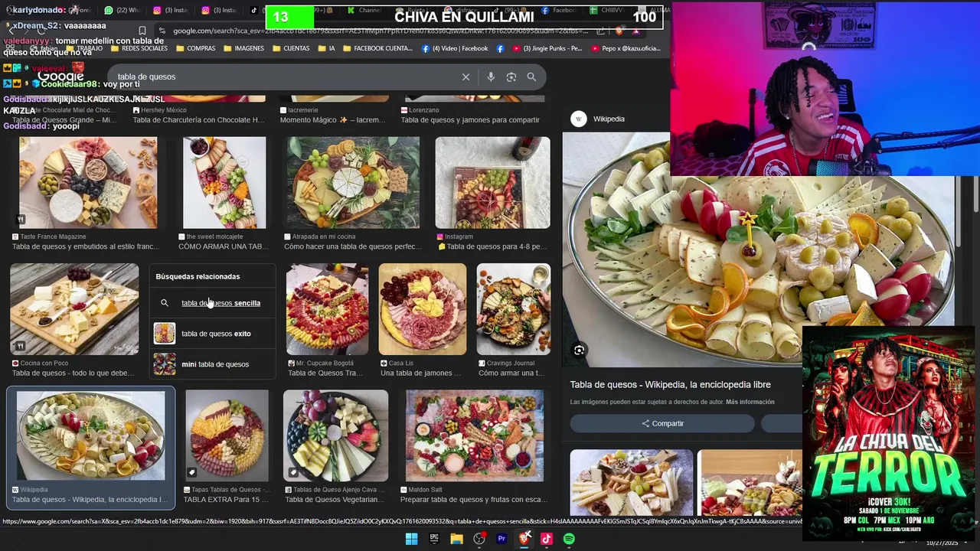
Task: Open 'Cravings Journal' image result
Action: point(513,309)
